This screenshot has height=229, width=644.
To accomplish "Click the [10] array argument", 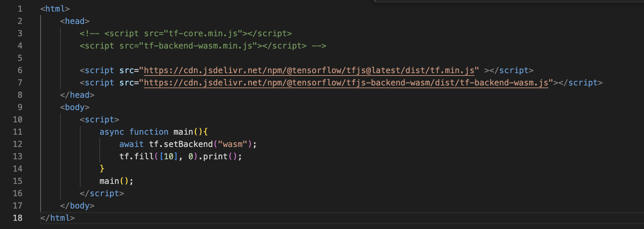I will coord(169,157).
